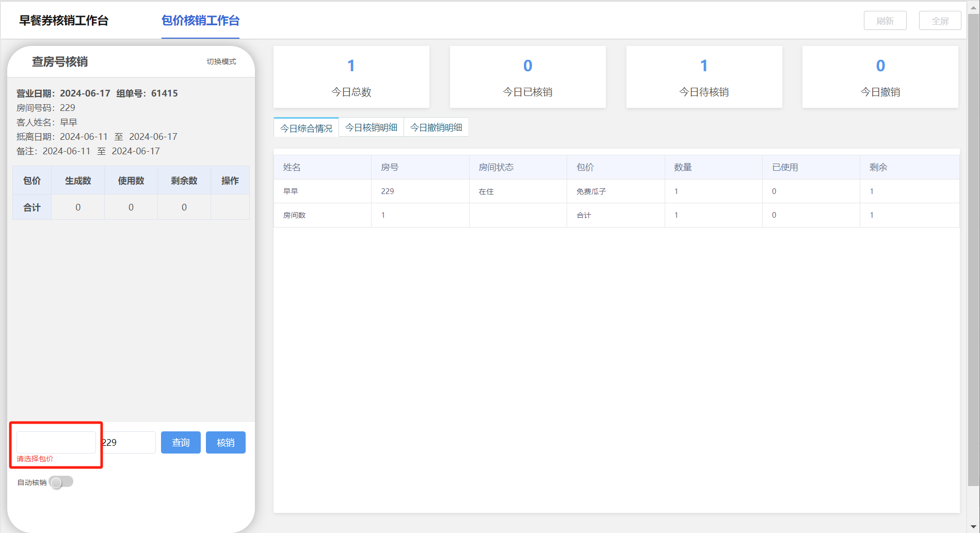The width and height of the screenshot is (980, 533).
Task: Click the 今日已核销 statistic card
Action: coord(527,77)
